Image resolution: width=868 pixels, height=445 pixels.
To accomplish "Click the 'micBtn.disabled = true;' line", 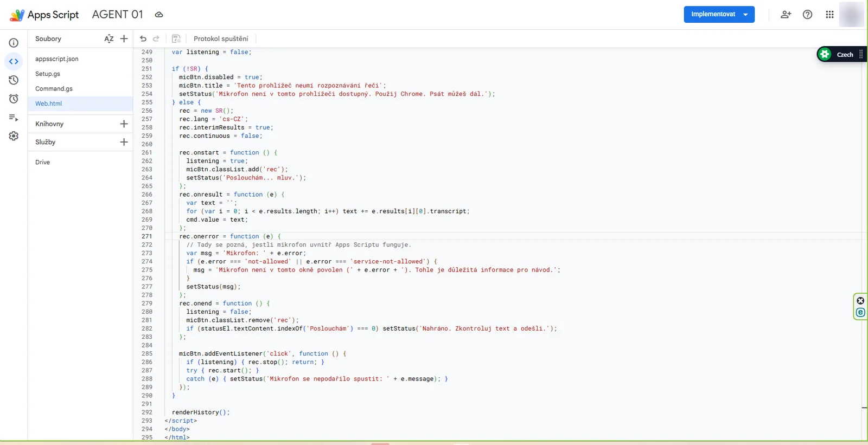I will point(221,77).
